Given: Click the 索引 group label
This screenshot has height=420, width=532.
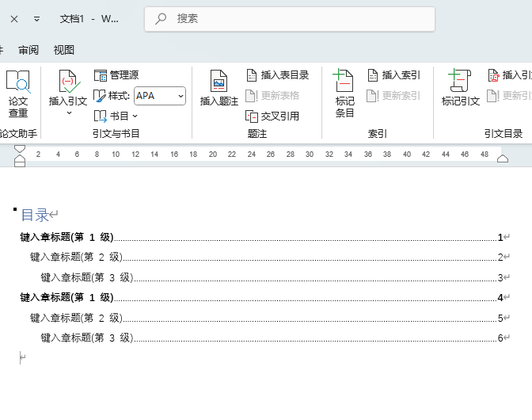Looking at the screenshot, I should point(378,134).
